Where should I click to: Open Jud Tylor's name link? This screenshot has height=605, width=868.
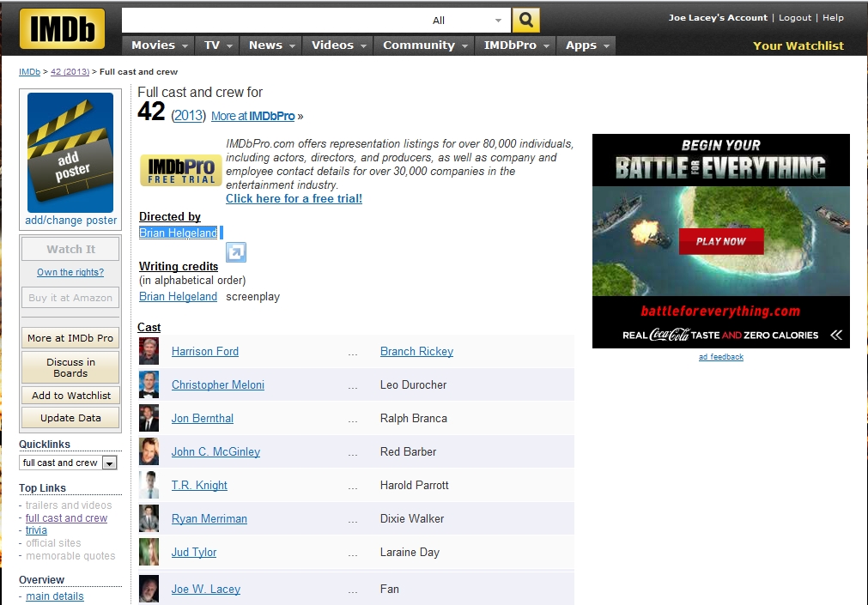194,552
